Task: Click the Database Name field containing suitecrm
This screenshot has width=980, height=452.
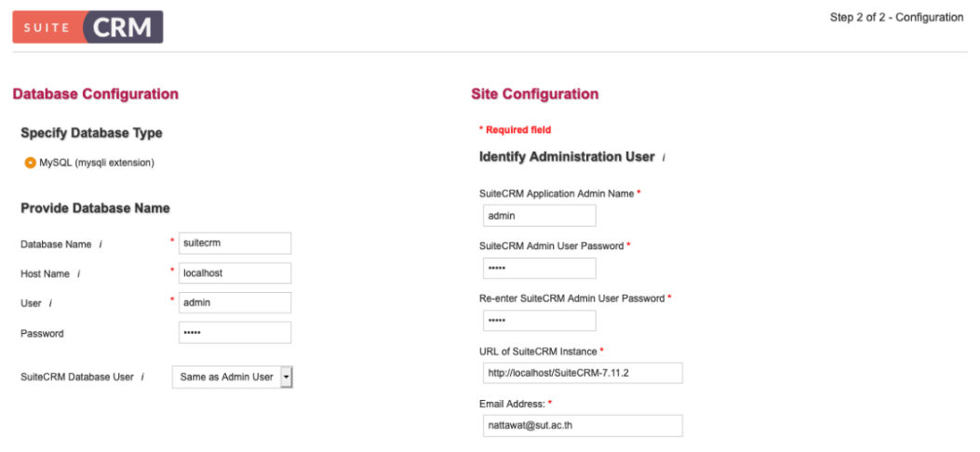Action: [x=235, y=244]
